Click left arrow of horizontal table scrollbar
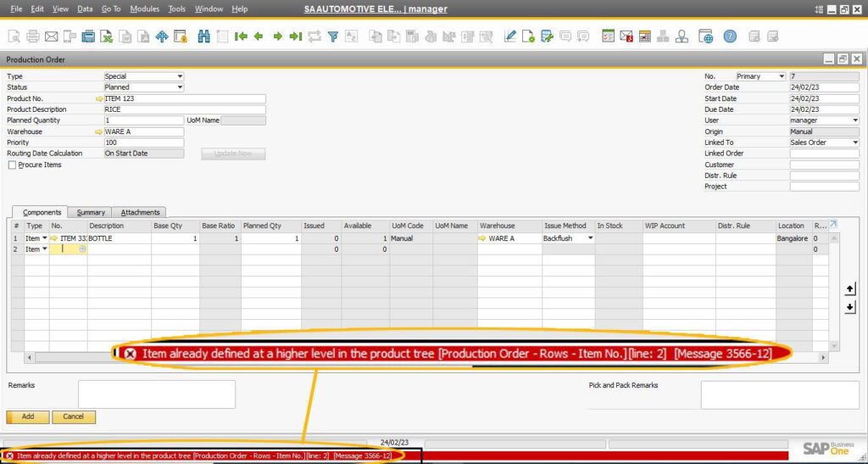This screenshot has width=868, height=464. coord(30,358)
